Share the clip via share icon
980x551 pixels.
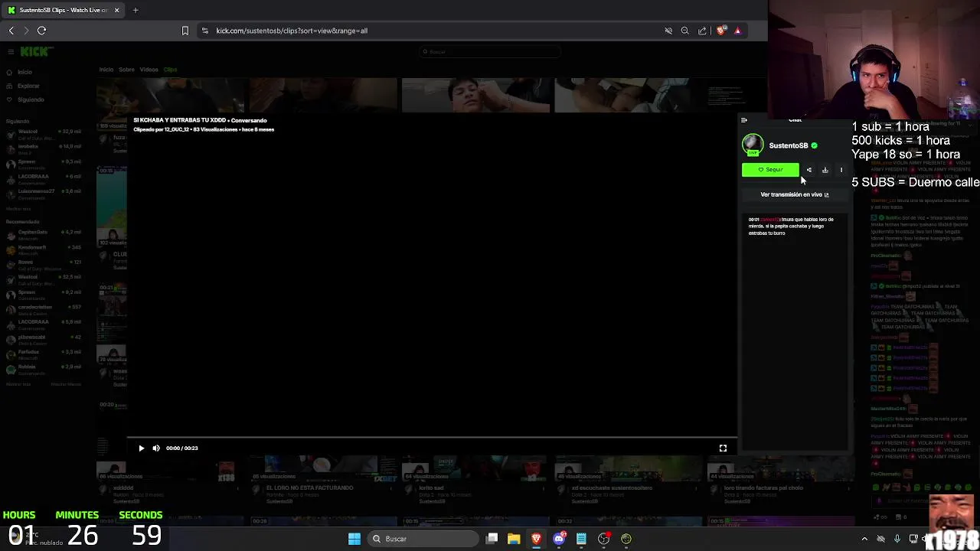(x=808, y=170)
